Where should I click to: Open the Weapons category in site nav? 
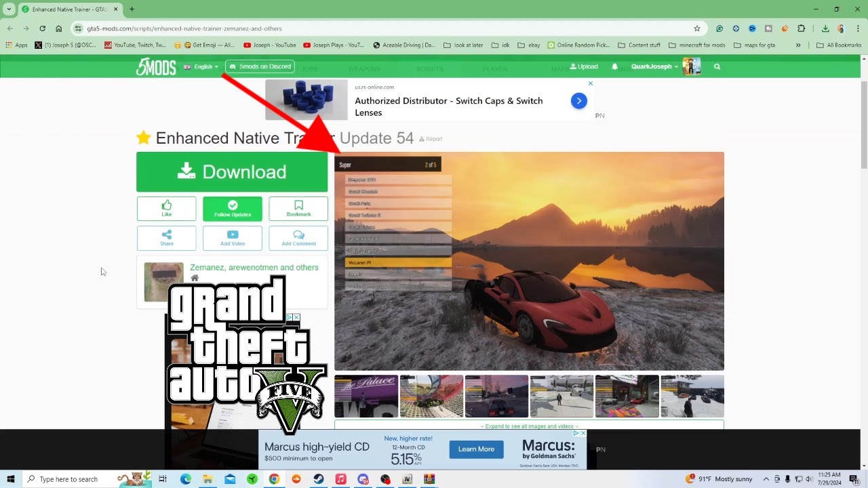364,69
